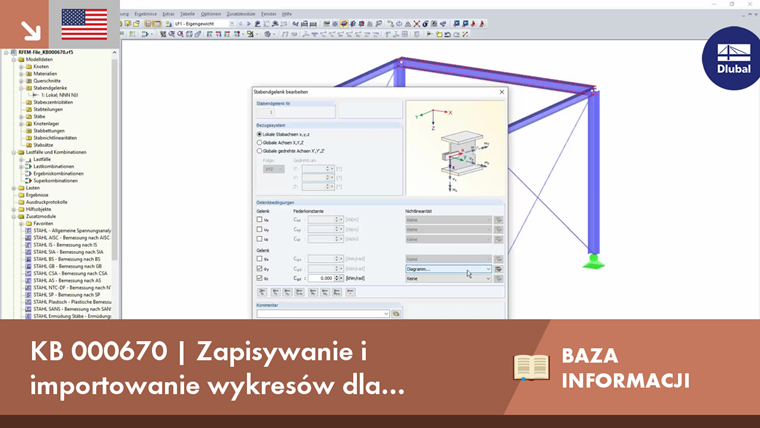The height and width of the screenshot is (428, 760).
Task: Open STAHL SIA - Bemessung nach SIA module
Action: [68, 252]
